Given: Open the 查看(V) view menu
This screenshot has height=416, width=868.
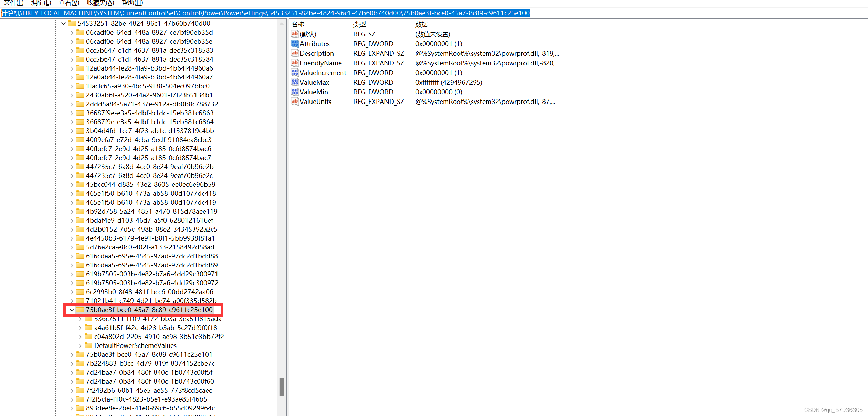Looking at the screenshot, I should (x=69, y=3).
